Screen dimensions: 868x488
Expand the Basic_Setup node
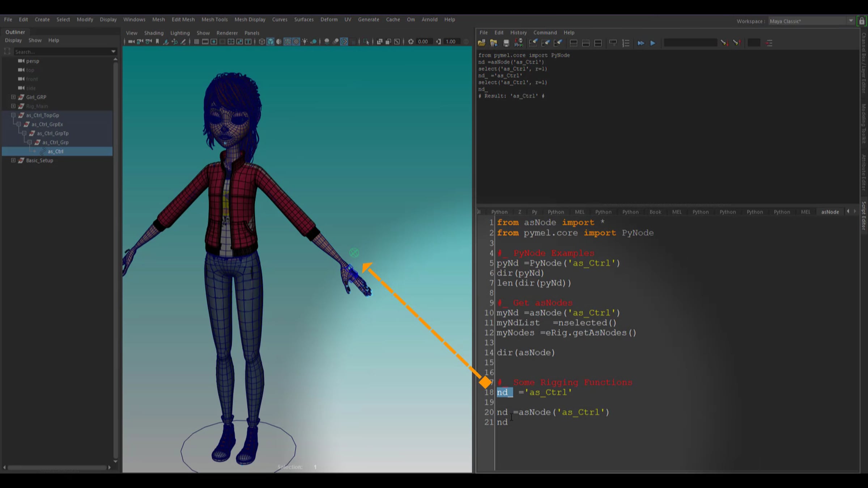pyautogui.click(x=13, y=160)
